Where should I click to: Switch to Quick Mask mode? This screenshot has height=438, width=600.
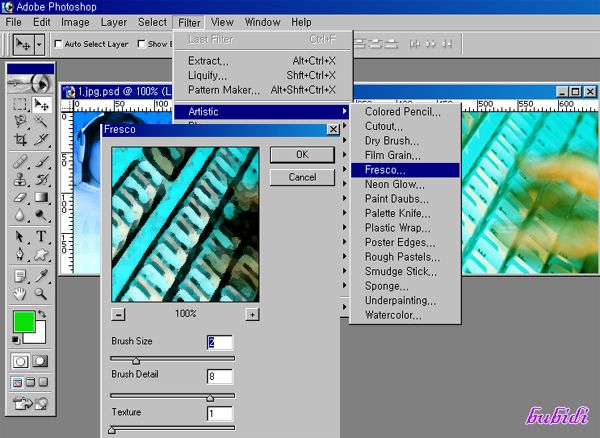click(40, 361)
